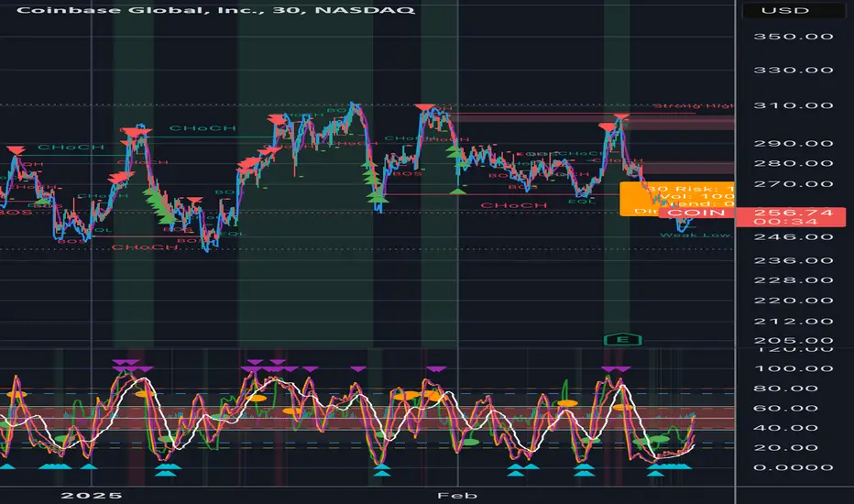
Task: Click the 246.00 price axis label
Action: coord(793,237)
